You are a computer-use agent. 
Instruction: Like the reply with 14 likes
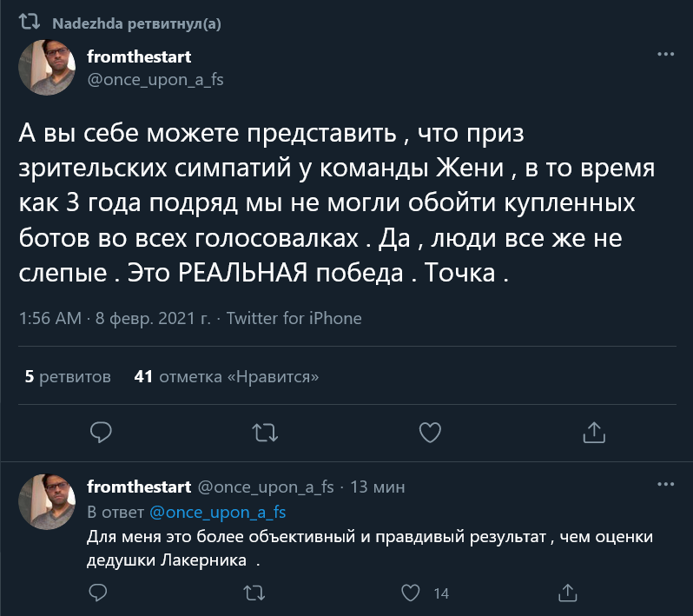412,593
